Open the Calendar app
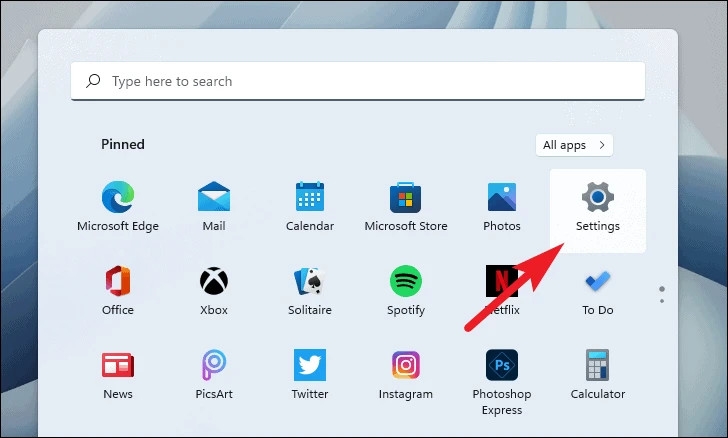 pyautogui.click(x=310, y=207)
